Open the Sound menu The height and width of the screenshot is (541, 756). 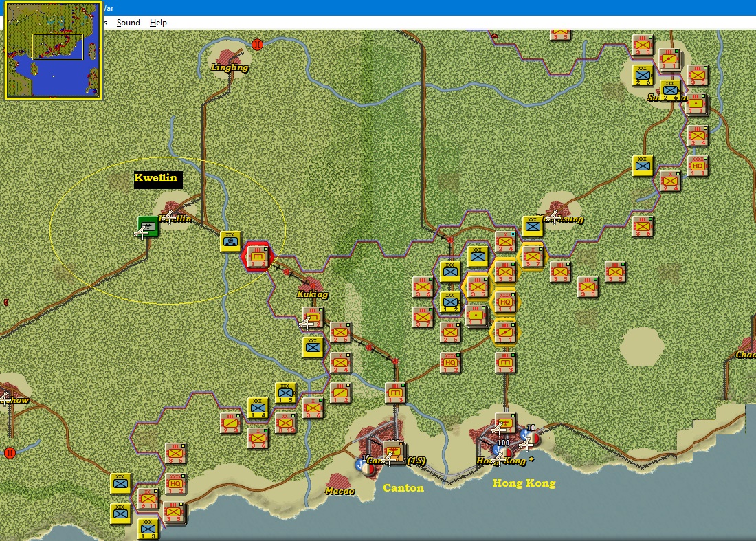[x=129, y=23]
